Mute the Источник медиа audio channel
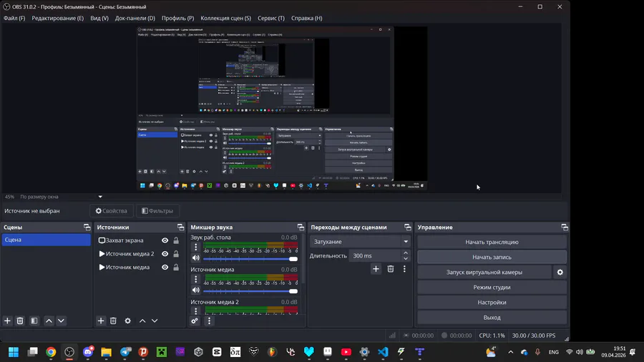Image resolution: width=644 pixels, height=362 pixels. [x=196, y=290]
